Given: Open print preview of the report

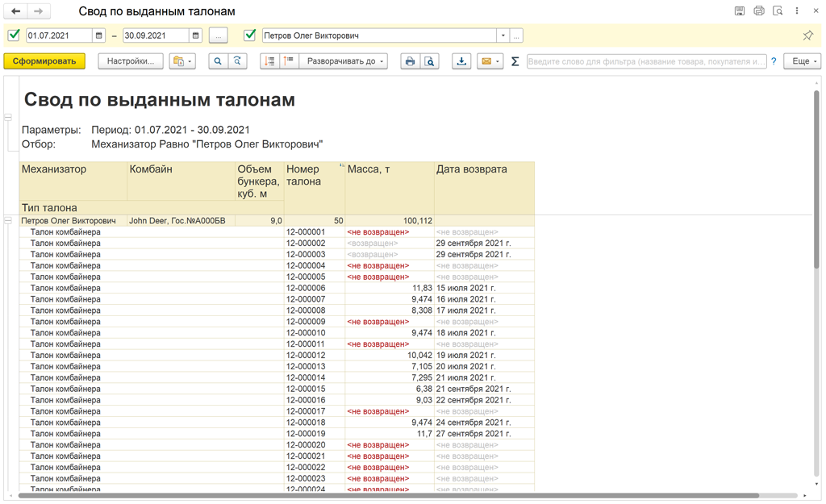Looking at the screenshot, I should pyautogui.click(x=430, y=61).
